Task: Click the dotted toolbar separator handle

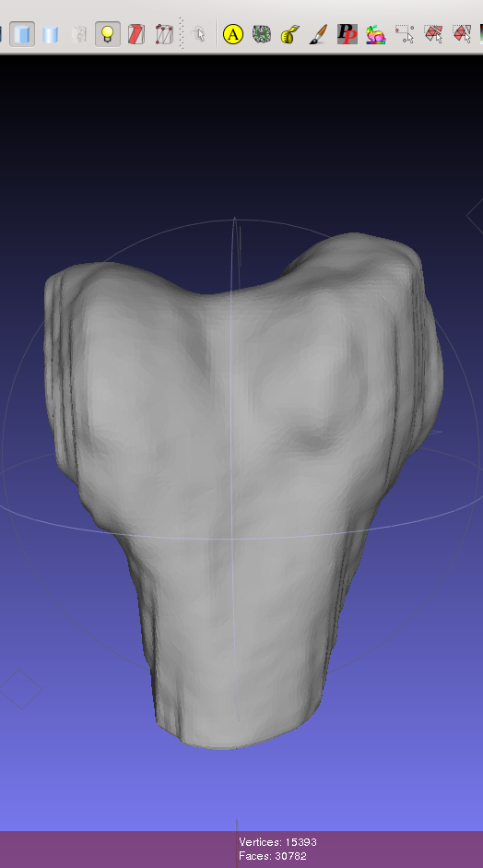Action: coord(182,33)
